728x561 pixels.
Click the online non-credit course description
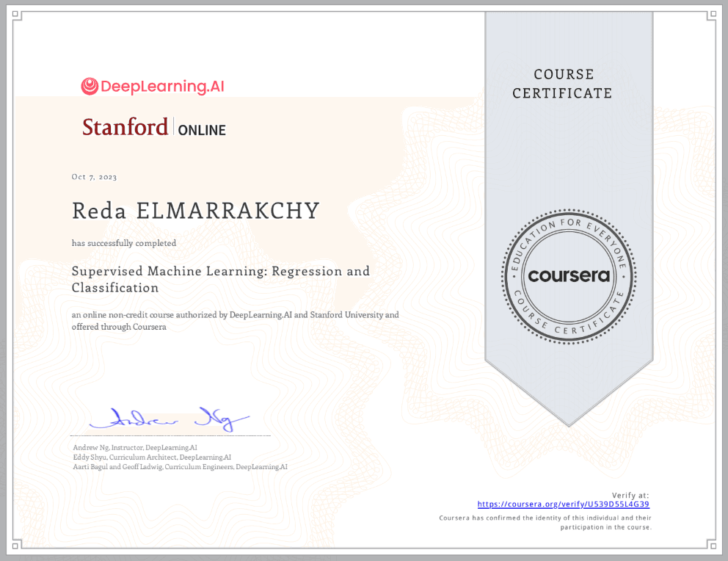(x=235, y=321)
